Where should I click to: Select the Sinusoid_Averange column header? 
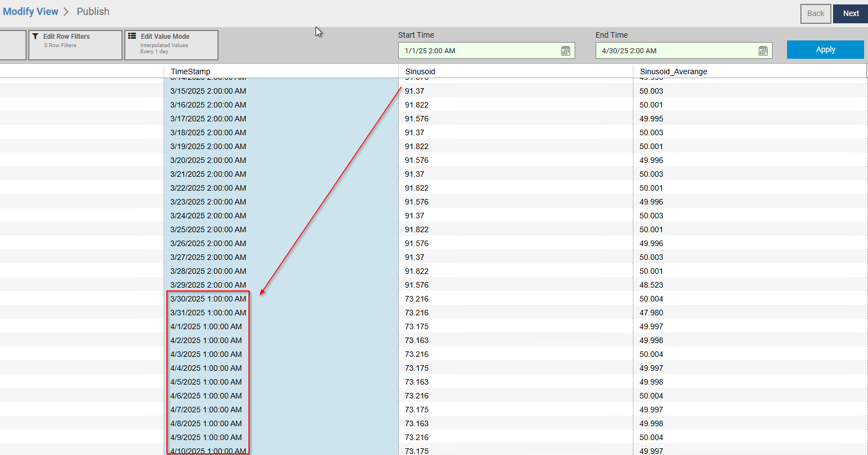coord(673,71)
